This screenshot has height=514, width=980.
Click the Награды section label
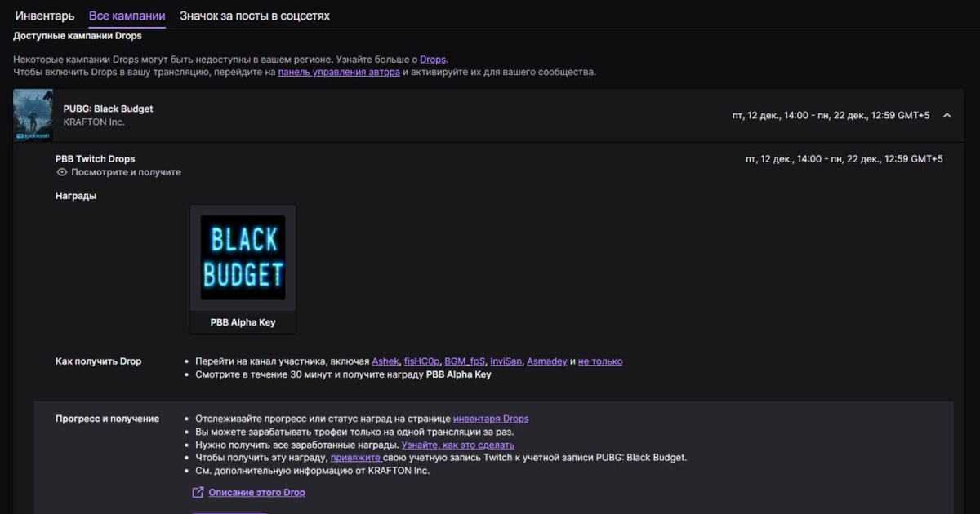pyautogui.click(x=76, y=196)
